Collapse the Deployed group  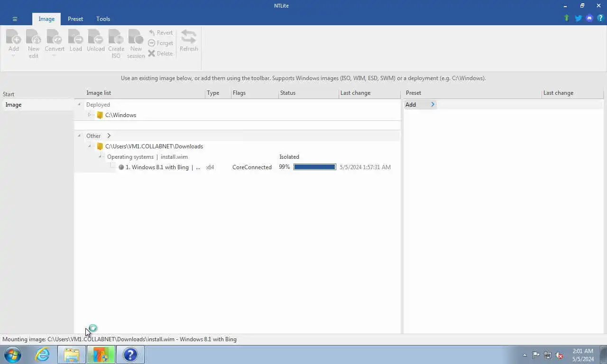(79, 105)
